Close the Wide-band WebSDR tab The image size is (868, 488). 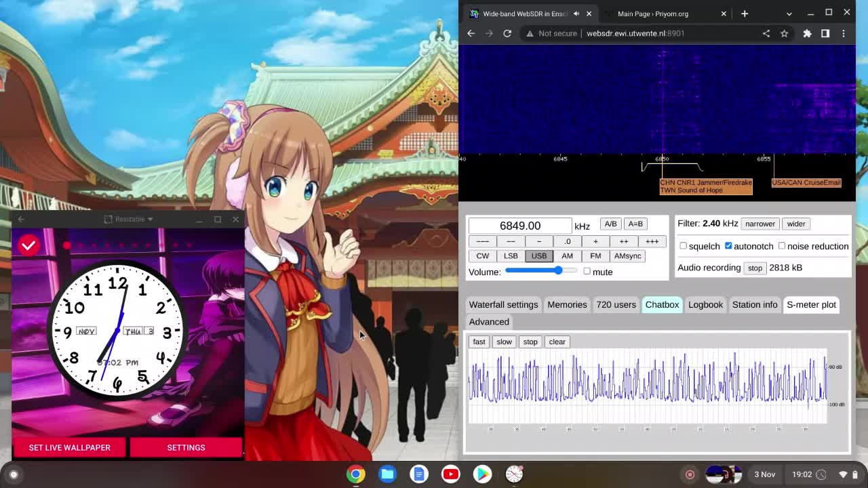[589, 14]
